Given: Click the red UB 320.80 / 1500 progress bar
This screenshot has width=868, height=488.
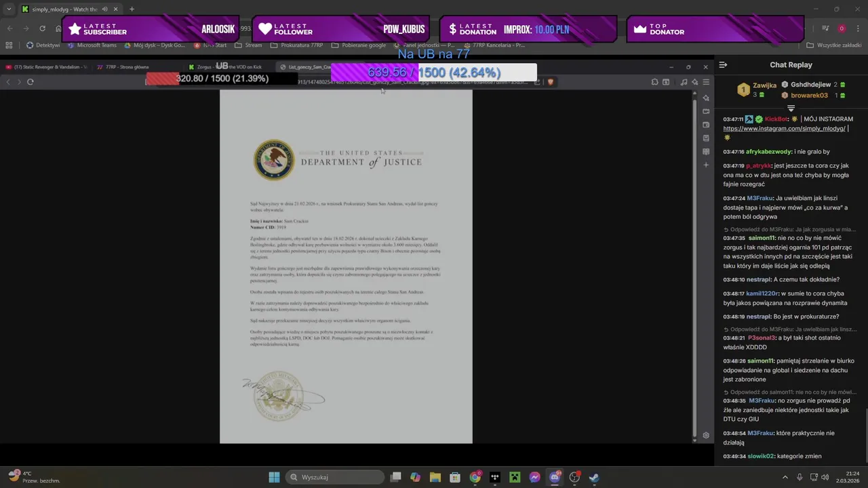Looking at the screenshot, I should 222,79.
